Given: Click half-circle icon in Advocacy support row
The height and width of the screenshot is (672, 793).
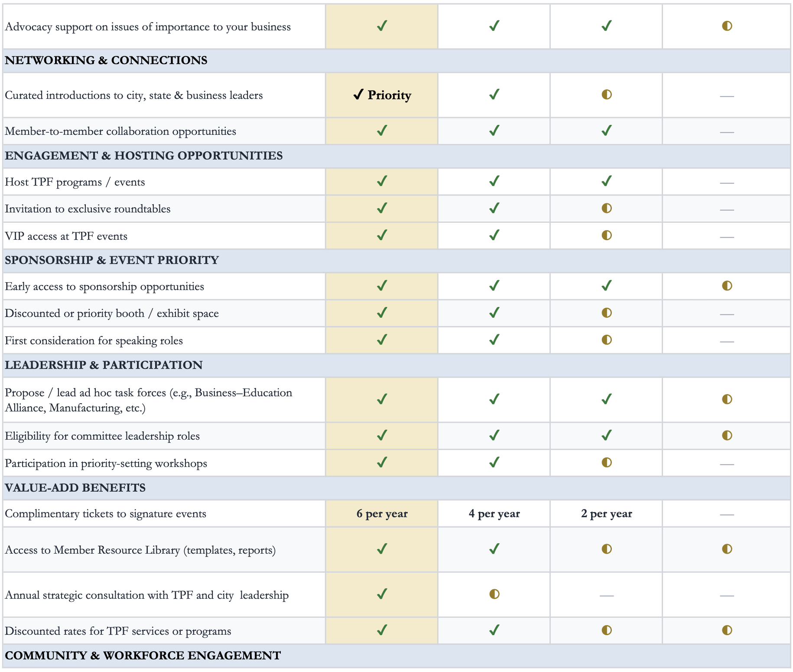Looking at the screenshot, I should [727, 26].
